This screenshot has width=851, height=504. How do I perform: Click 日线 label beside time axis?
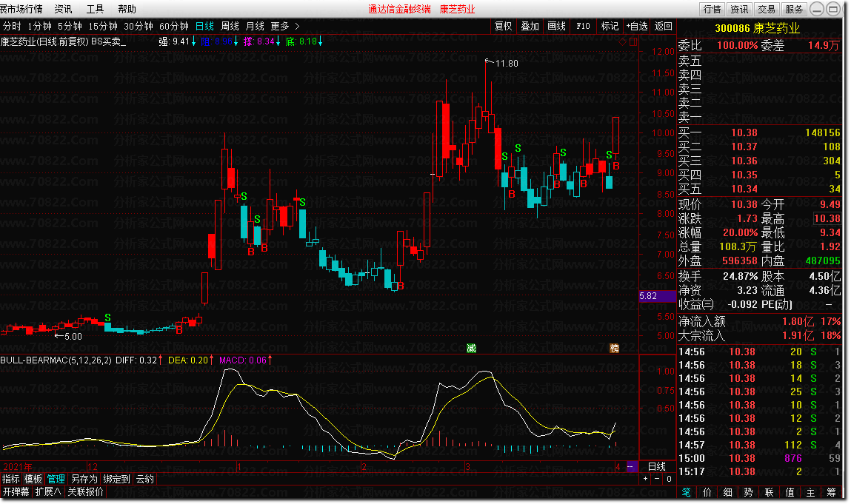point(657,466)
